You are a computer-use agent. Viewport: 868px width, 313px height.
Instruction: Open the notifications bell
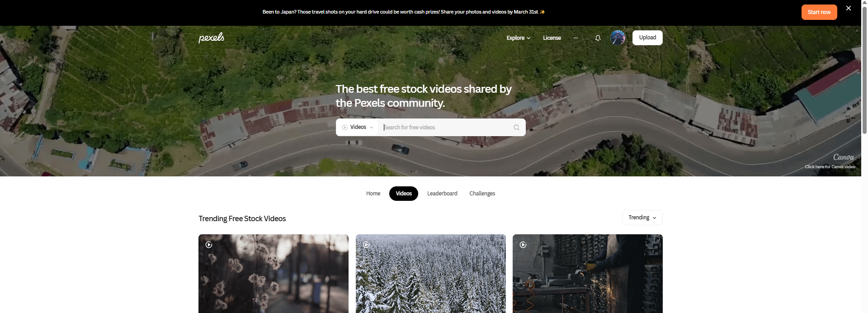tap(598, 38)
